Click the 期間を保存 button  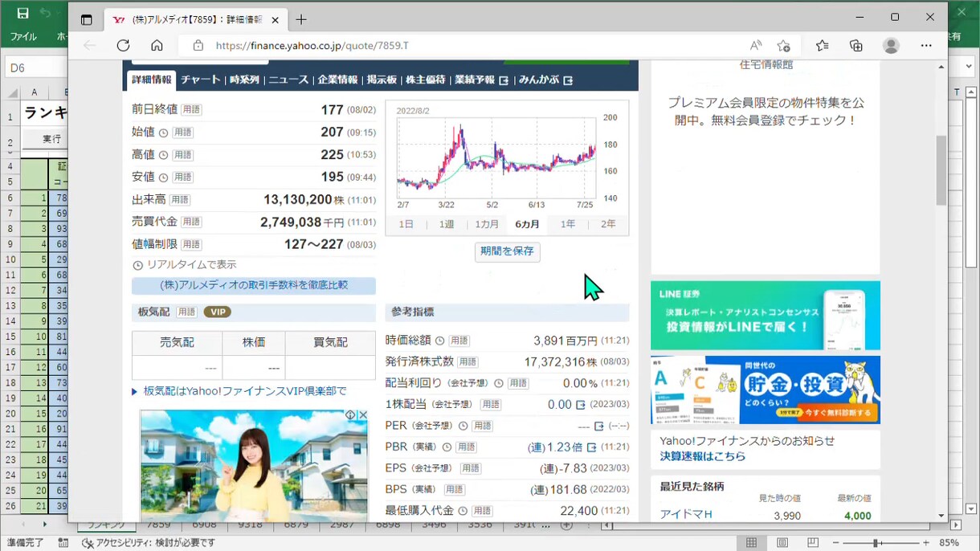pyautogui.click(x=507, y=251)
